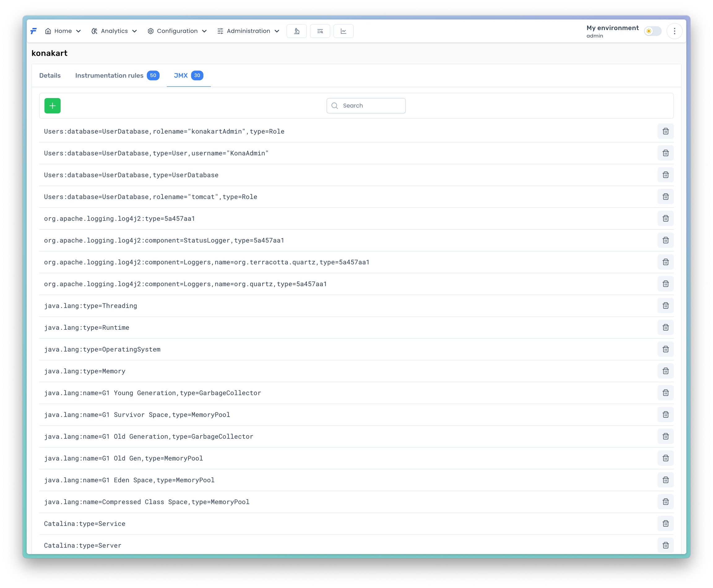Click the app logo in header
This screenshot has width=713, height=588.
coord(33,31)
